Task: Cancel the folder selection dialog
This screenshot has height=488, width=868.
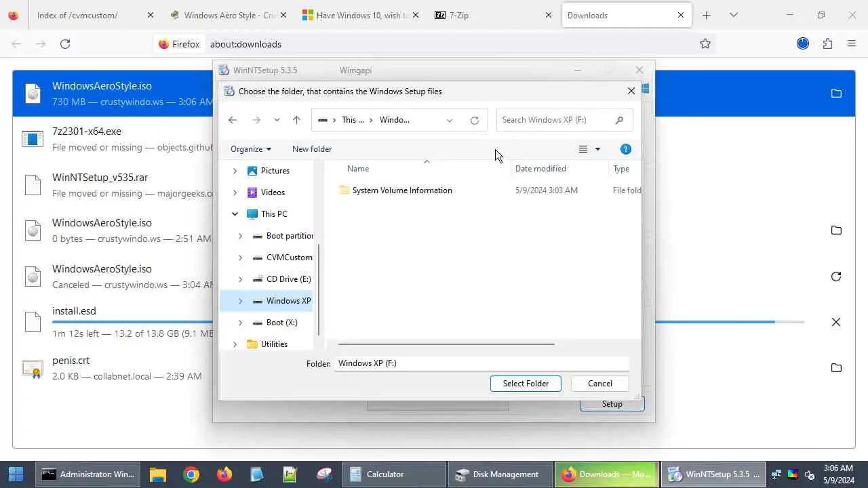Action: (600, 384)
